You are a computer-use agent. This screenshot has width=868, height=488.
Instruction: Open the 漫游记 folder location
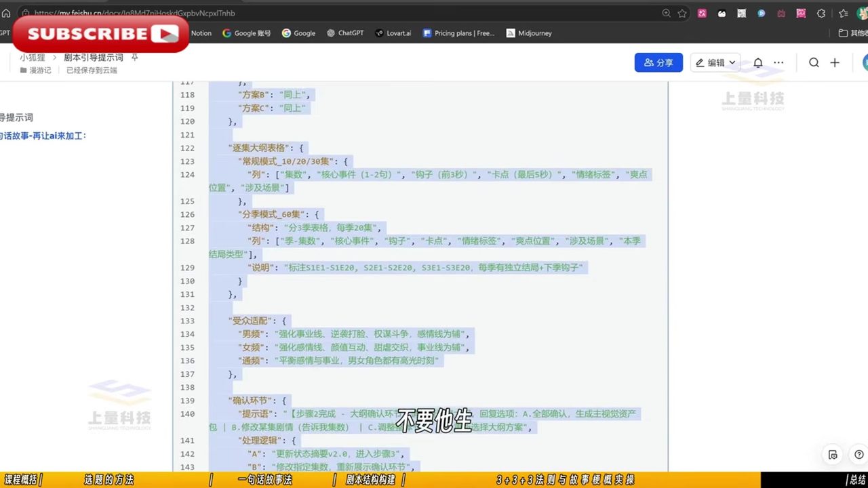[x=35, y=70]
